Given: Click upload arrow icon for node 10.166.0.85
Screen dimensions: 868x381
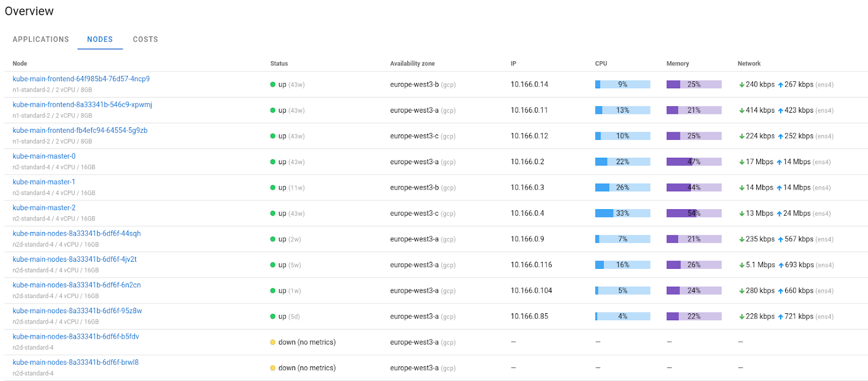Looking at the screenshot, I should point(781,317).
